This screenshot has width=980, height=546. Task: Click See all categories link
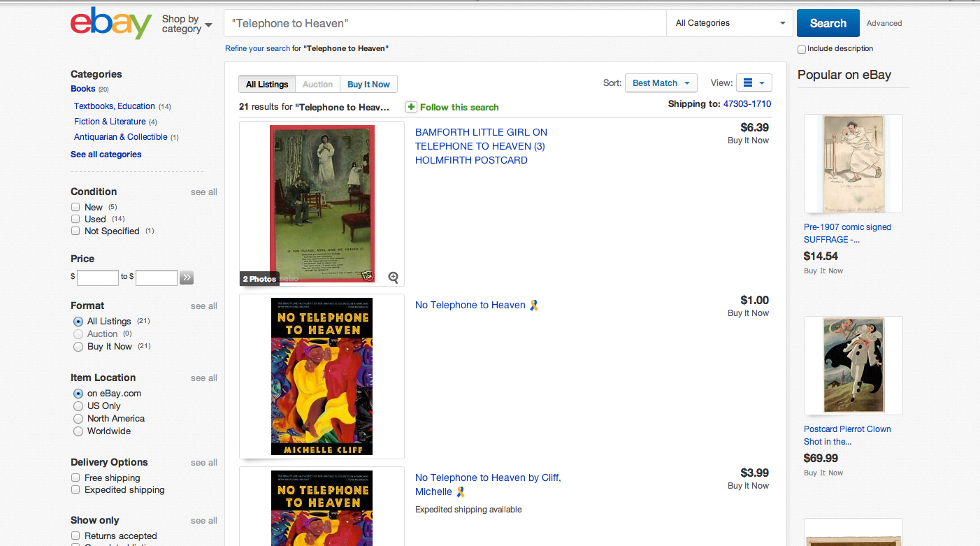point(106,155)
